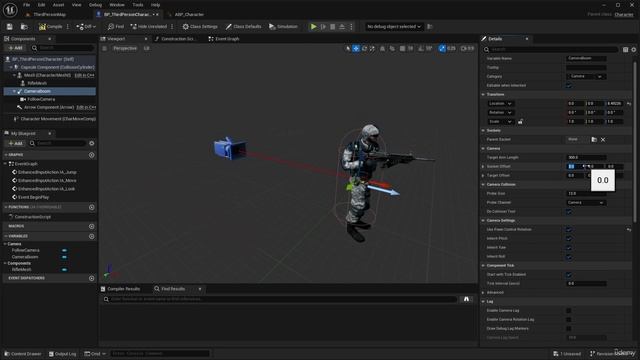640x360 pixels.
Task: Open the Location type dropdown
Action: tap(500, 104)
